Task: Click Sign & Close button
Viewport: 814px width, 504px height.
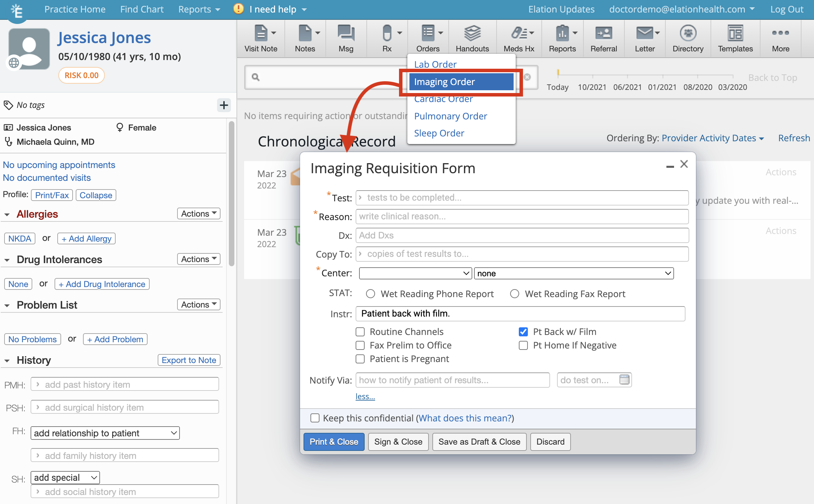Action: coord(398,441)
